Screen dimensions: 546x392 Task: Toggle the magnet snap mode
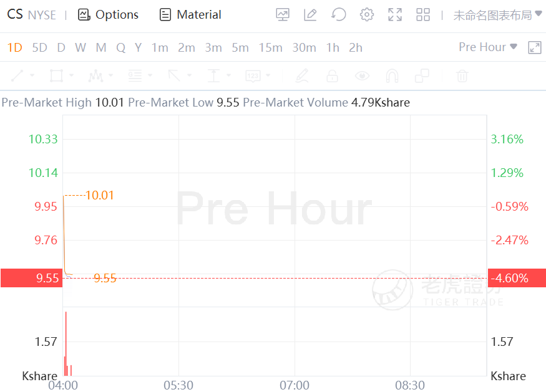[392, 76]
